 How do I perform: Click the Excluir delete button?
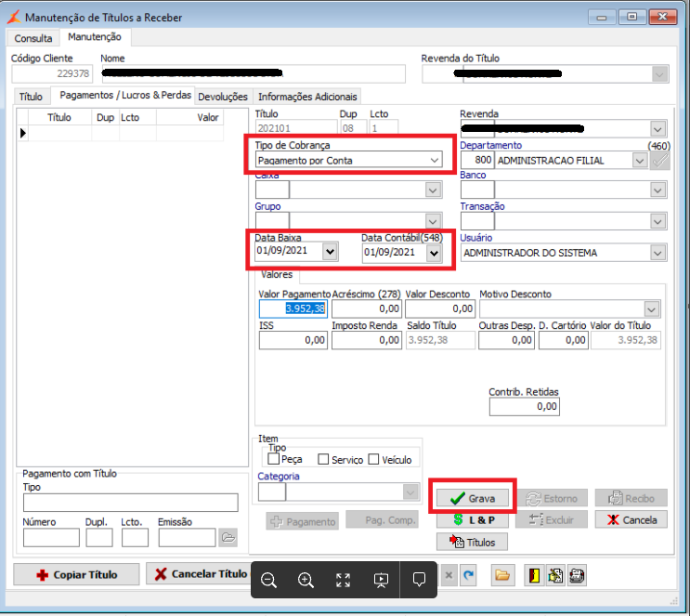click(x=552, y=520)
